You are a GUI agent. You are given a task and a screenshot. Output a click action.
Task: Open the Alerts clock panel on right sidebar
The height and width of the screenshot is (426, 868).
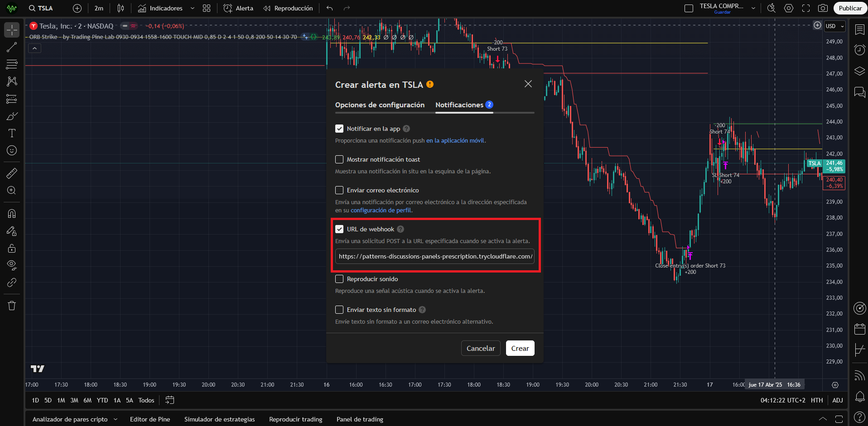click(x=859, y=50)
